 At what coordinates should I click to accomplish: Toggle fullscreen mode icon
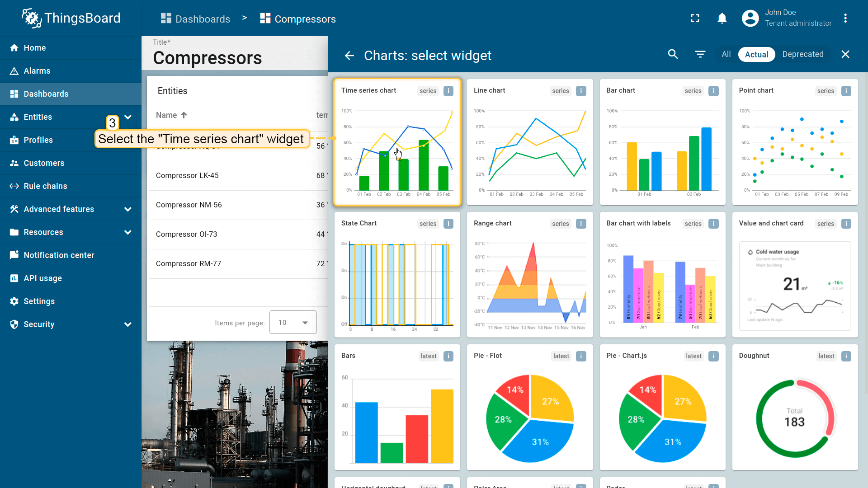(695, 18)
